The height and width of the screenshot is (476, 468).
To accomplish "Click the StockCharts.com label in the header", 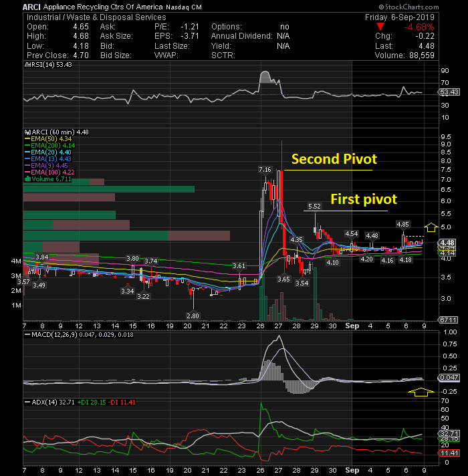I will tap(408, 7).
